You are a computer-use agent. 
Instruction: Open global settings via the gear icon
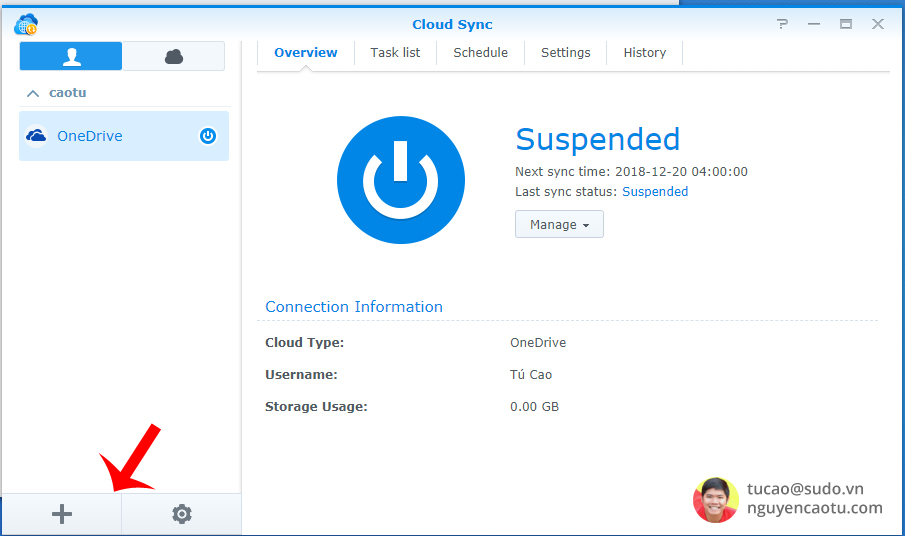point(181,514)
